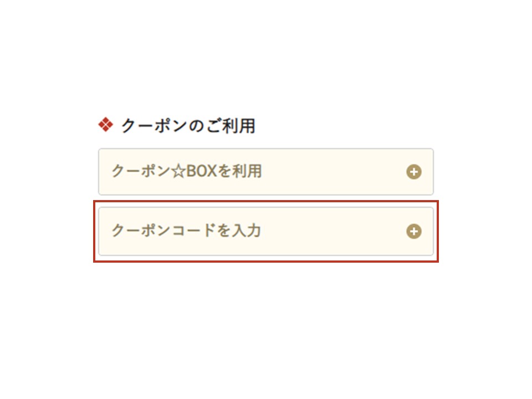532x399 pixels.
Task: Click the クーポンコードを入力 label text
Action: tap(186, 231)
